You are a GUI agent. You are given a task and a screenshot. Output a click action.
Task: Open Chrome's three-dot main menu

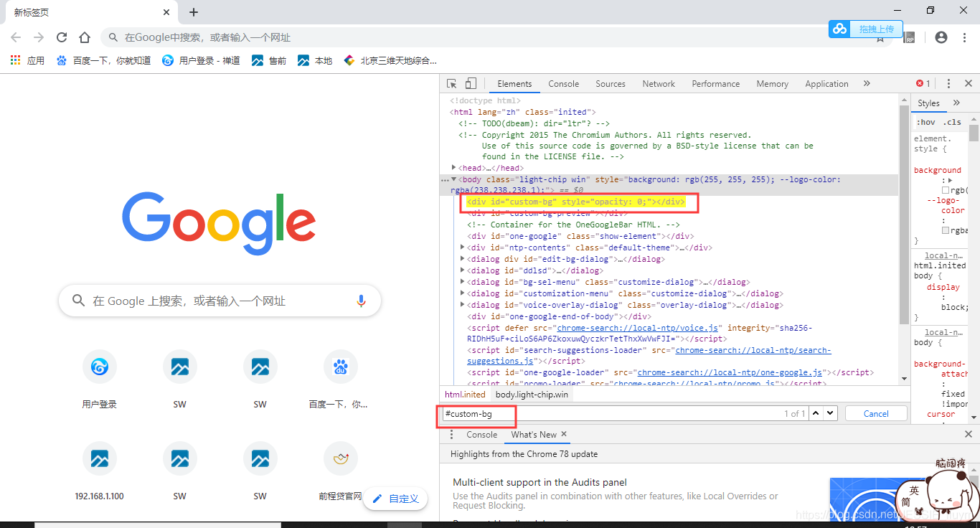pyautogui.click(x=965, y=37)
